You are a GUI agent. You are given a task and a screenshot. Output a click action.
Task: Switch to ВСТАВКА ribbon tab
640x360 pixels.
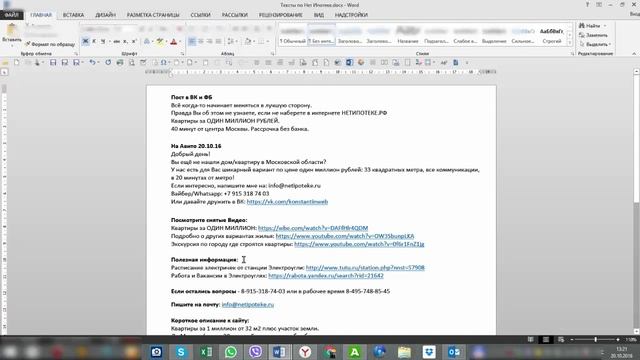(73, 15)
